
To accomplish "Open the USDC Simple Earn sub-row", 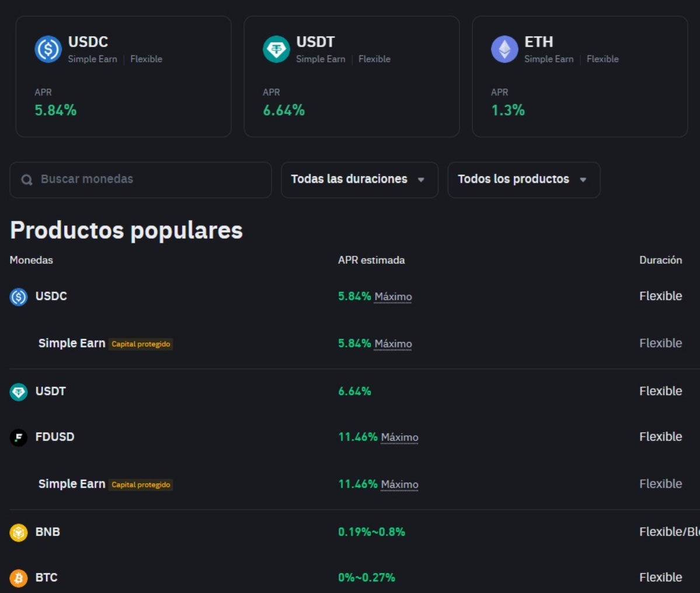I will (71, 343).
